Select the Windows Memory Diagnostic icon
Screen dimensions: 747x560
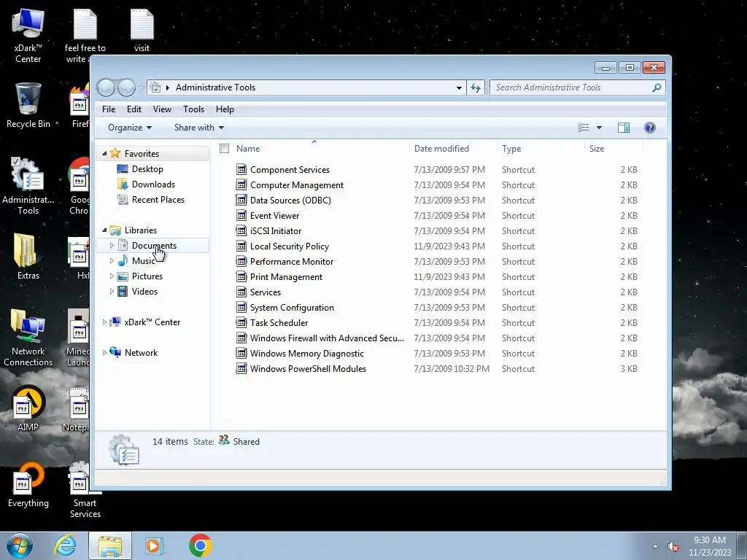coord(241,354)
